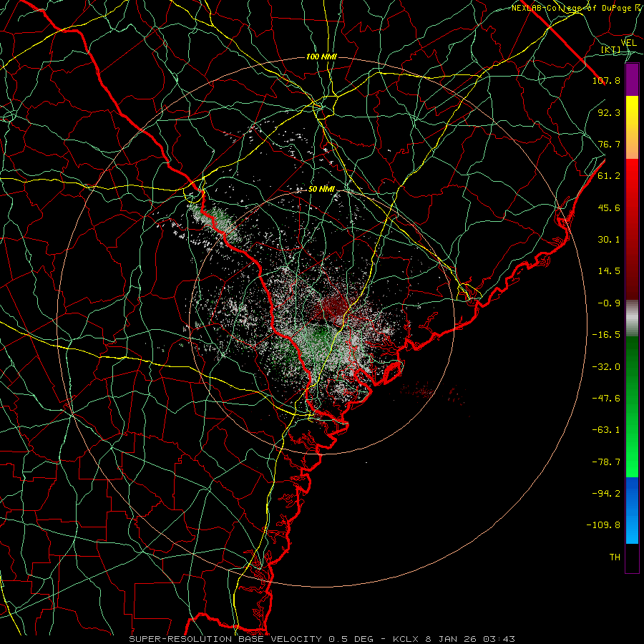Select the 45.6 velocity scale value
644x644 pixels.
609,208
